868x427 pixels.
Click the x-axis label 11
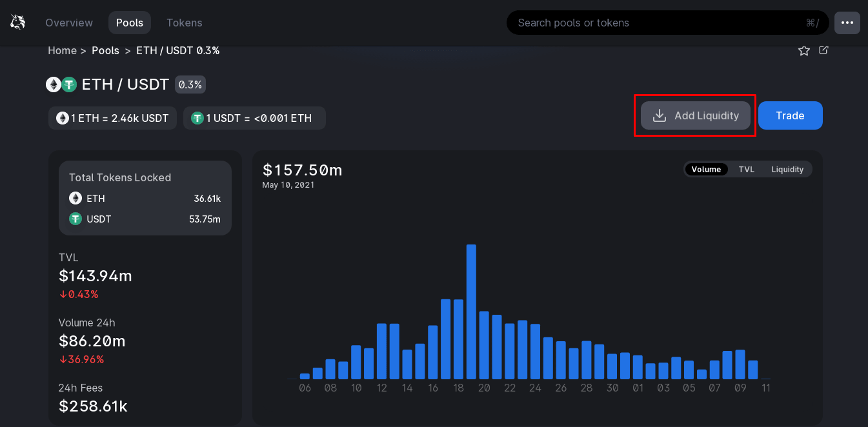[766, 388]
